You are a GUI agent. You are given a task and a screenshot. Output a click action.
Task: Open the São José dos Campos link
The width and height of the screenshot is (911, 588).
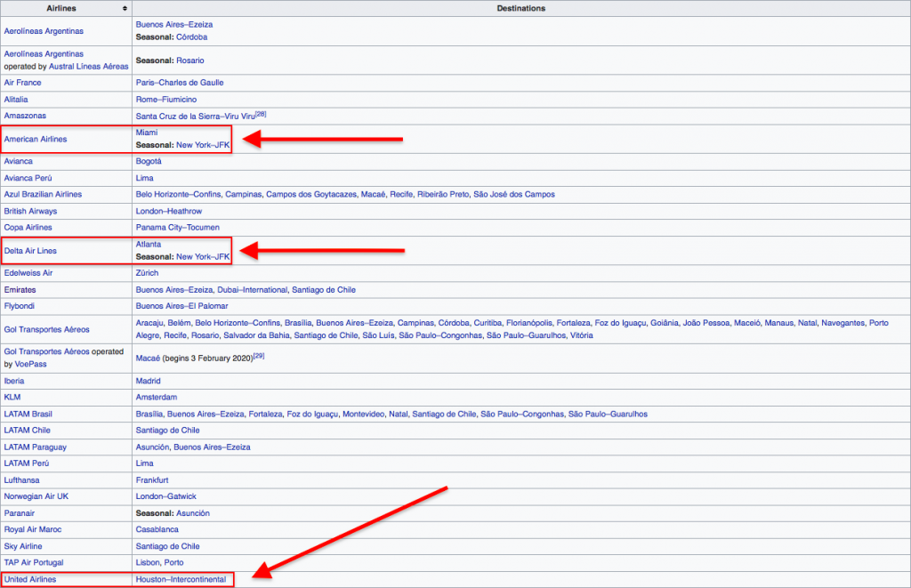pos(514,194)
